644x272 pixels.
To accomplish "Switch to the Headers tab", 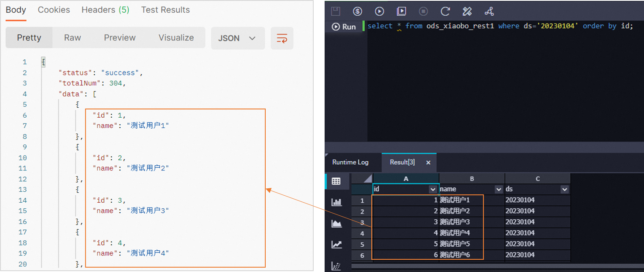I will [x=105, y=10].
